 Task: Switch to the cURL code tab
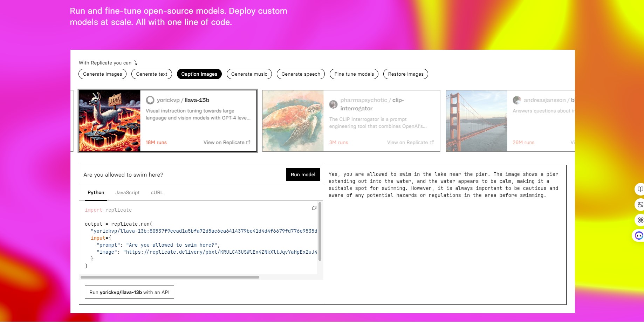pyautogui.click(x=157, y=192)
